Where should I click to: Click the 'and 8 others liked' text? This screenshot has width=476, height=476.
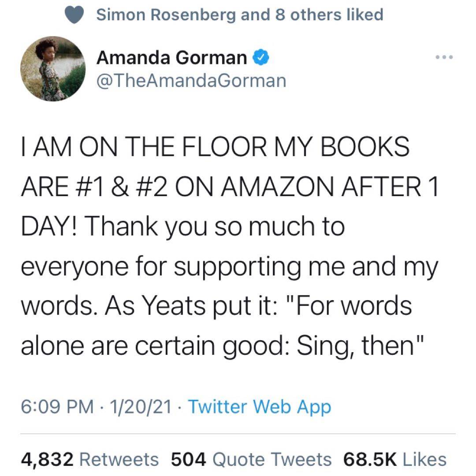click(312, 15)
